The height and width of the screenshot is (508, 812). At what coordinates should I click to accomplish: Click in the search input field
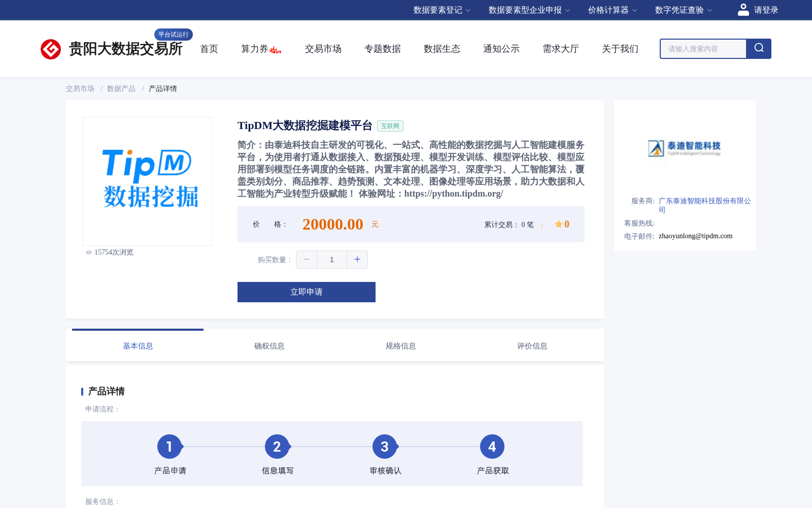click(x=703, y=49)
